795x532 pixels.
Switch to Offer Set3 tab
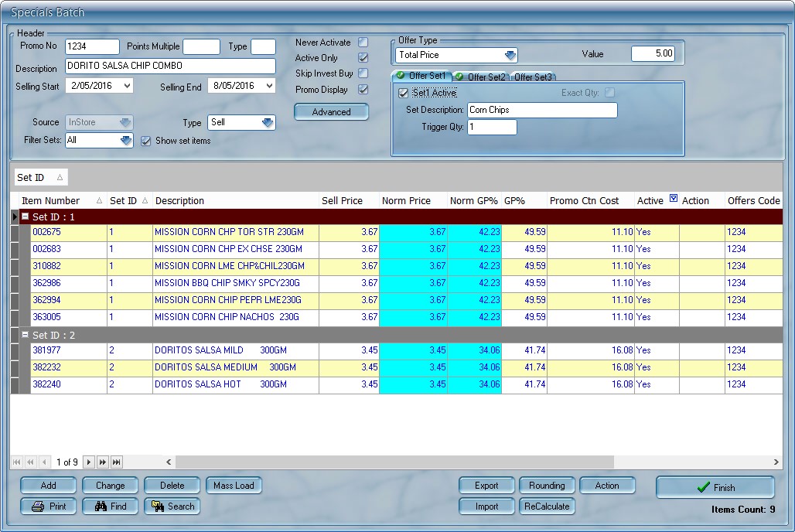(x=534, y=77)
